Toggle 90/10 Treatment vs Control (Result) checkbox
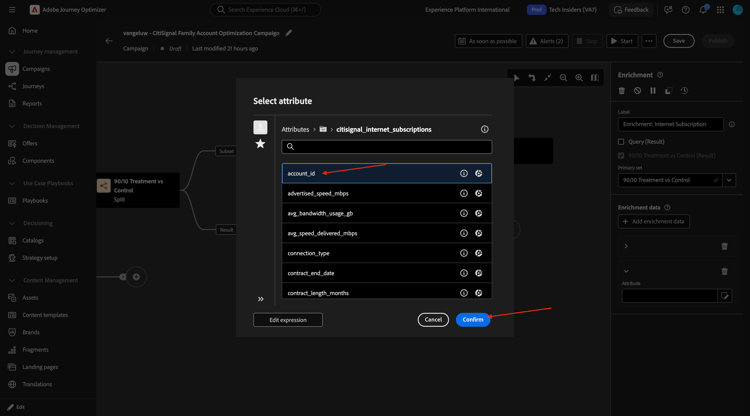 point(621,155)
